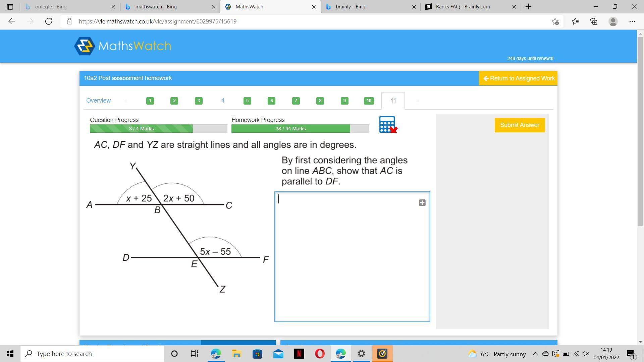
Task: Return to Assigned Work
Action: (518, 78)
